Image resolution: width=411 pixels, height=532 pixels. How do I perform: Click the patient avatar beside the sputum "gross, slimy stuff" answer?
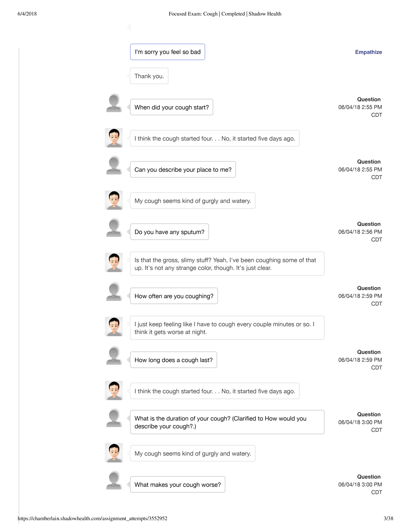(114, 262)
